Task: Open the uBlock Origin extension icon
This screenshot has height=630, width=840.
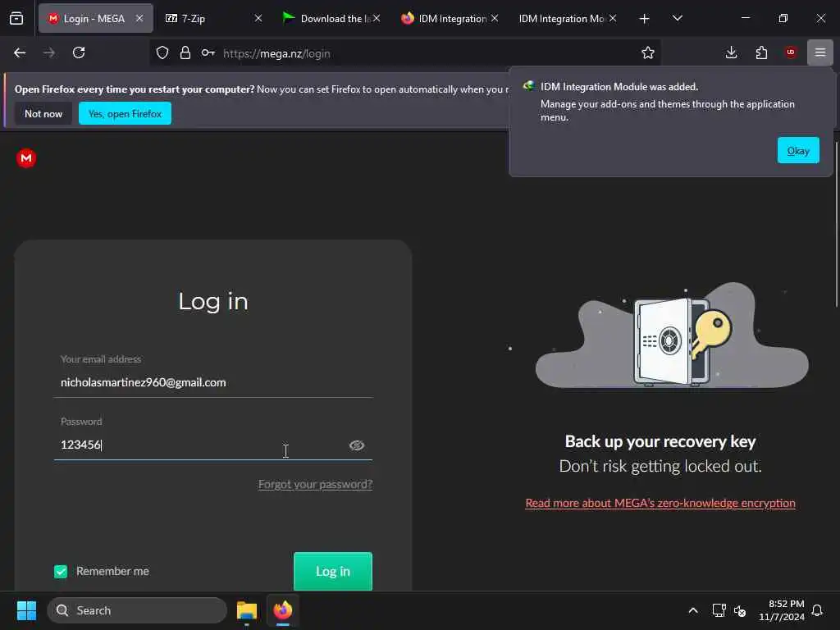Action: [791, 52]
